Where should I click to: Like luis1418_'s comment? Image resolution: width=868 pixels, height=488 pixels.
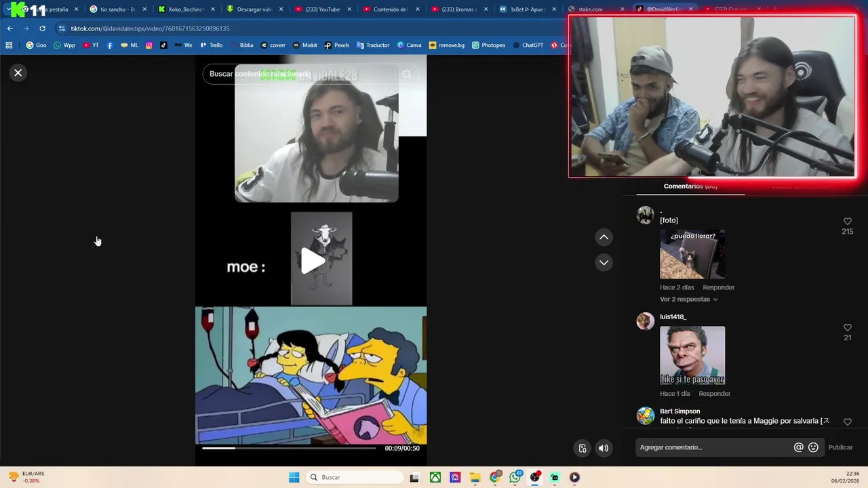tap(847, 328)
